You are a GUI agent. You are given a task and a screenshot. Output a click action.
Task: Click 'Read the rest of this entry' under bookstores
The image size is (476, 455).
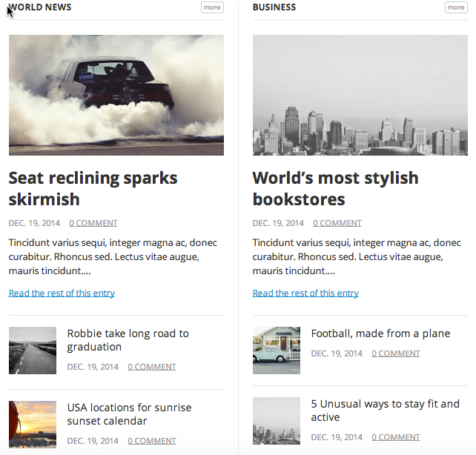[x=305, y=293]
